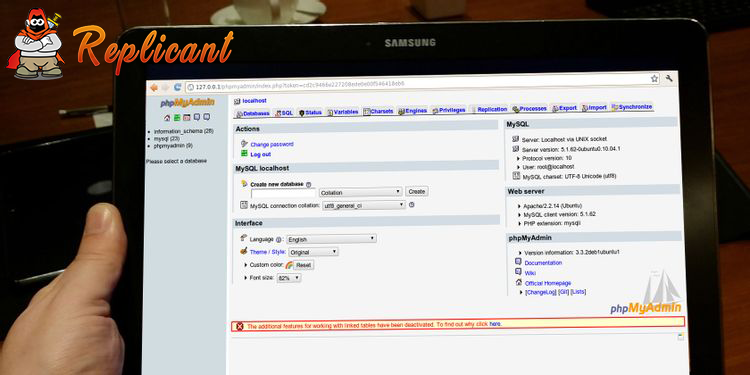Image resolution: width=750 pixels, height=375 pixels.
Task: Click the green Log out icon in sidebar
Action: pyautogui.click(x=177, y=117)
